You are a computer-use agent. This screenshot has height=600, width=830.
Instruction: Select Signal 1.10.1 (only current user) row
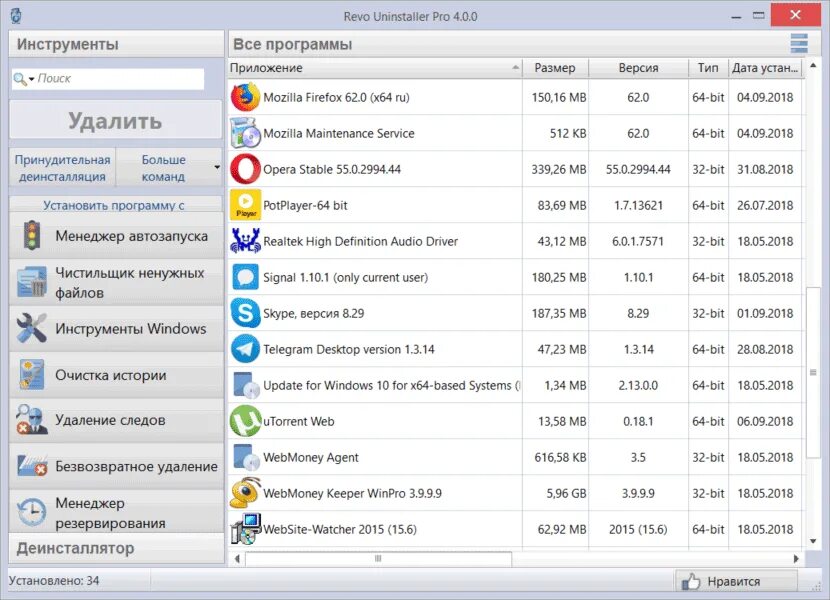pos(516,277)
